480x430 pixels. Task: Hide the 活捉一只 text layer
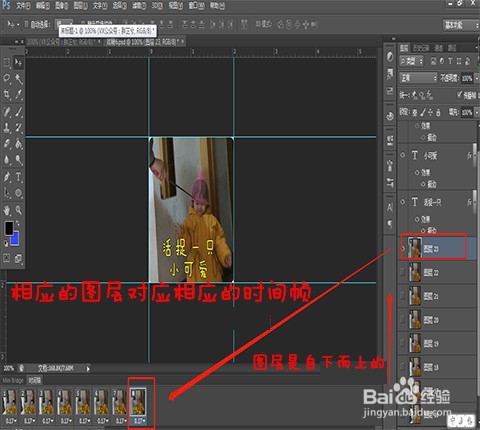tap(403, 202)
